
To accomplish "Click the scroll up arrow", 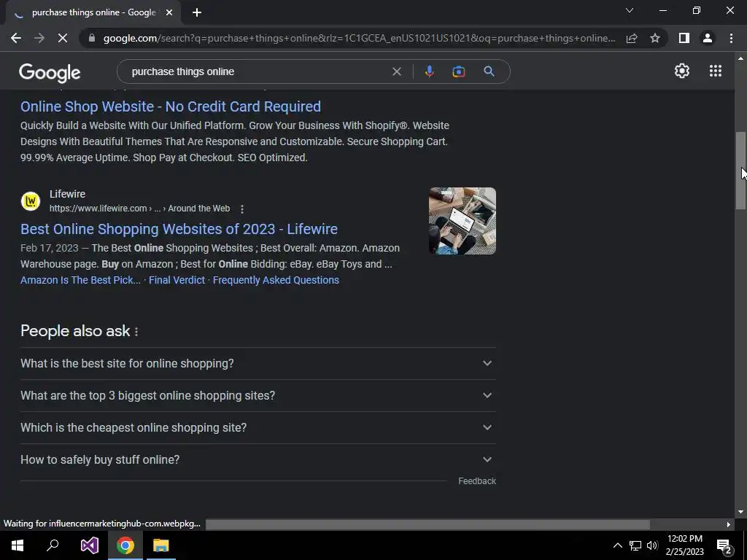I will (740, 58).
